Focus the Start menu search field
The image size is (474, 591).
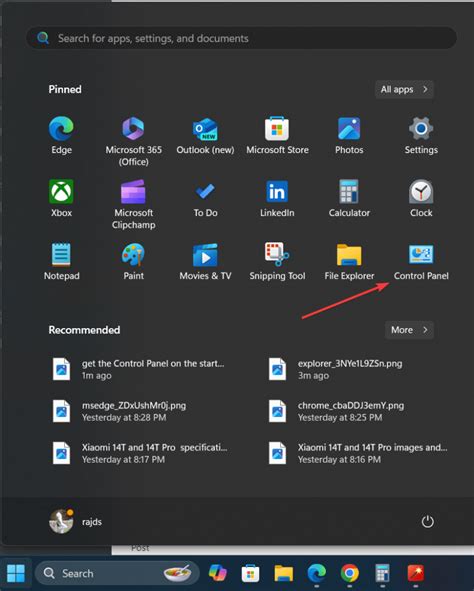[241, 38]
